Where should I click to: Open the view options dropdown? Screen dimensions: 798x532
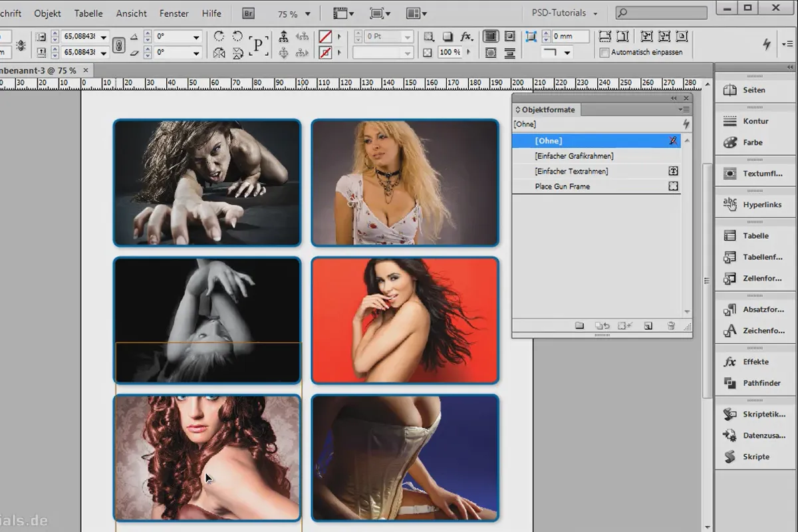[344, 13]
